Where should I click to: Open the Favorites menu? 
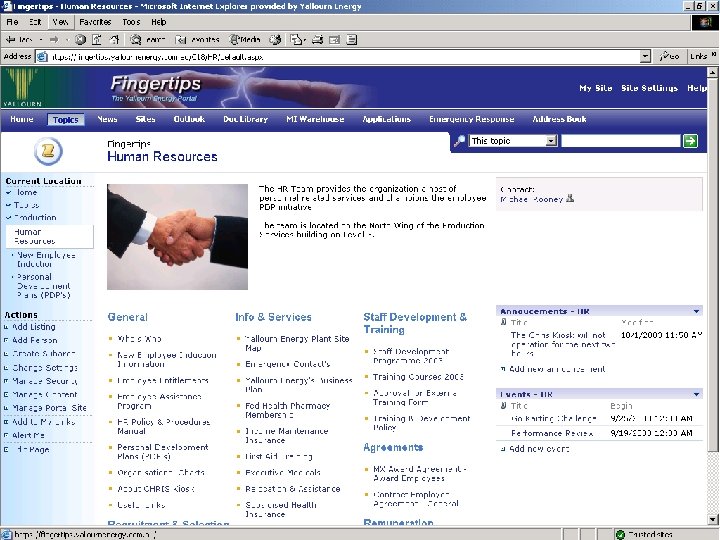[x=95, y=22]
